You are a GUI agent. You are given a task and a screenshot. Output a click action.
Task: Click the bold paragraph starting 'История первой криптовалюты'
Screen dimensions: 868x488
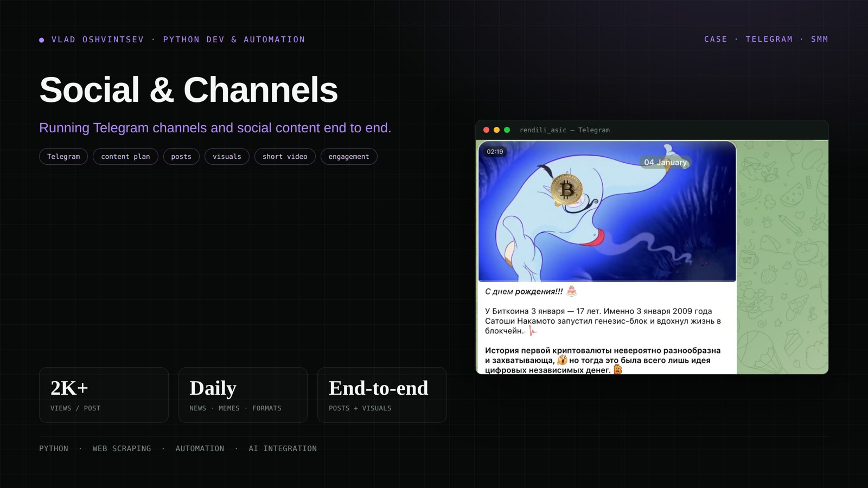603,360
